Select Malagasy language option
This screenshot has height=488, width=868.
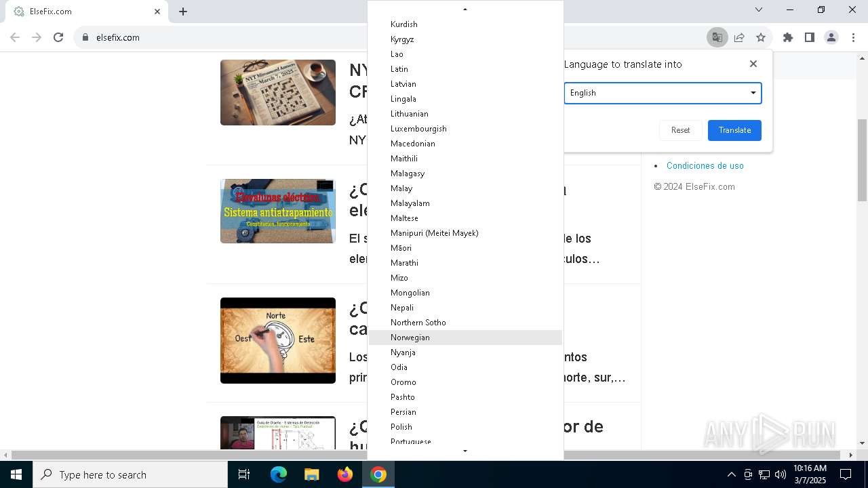(465, 174)
